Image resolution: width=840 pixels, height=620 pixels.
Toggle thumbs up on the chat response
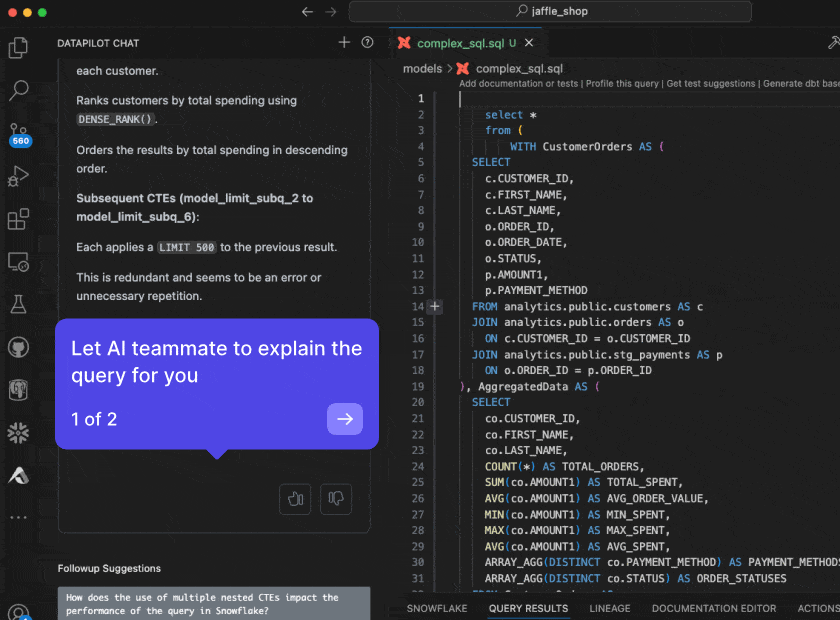click(295, 499)
